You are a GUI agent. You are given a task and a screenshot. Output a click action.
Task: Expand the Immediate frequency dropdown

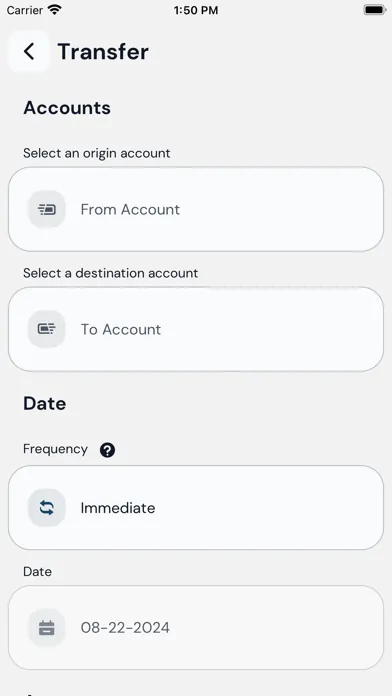click(196, 508)
